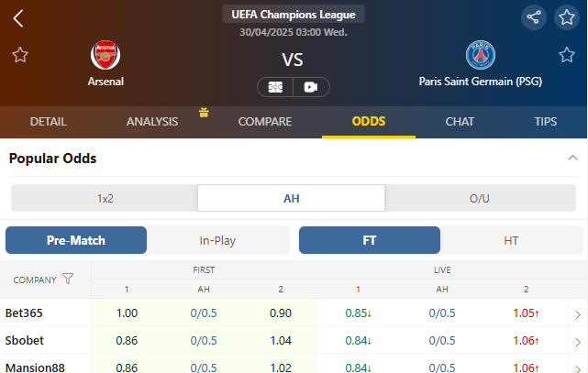Viewport: 588px width, 373px height.
Task: Open the live pitch animation icon
Action: (x=275, y=87)
